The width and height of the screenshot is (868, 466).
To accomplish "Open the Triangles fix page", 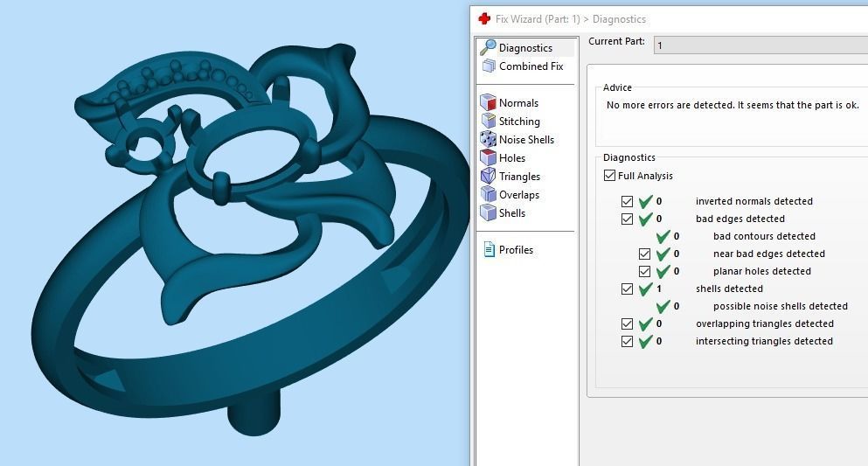I will pos(519,177).
